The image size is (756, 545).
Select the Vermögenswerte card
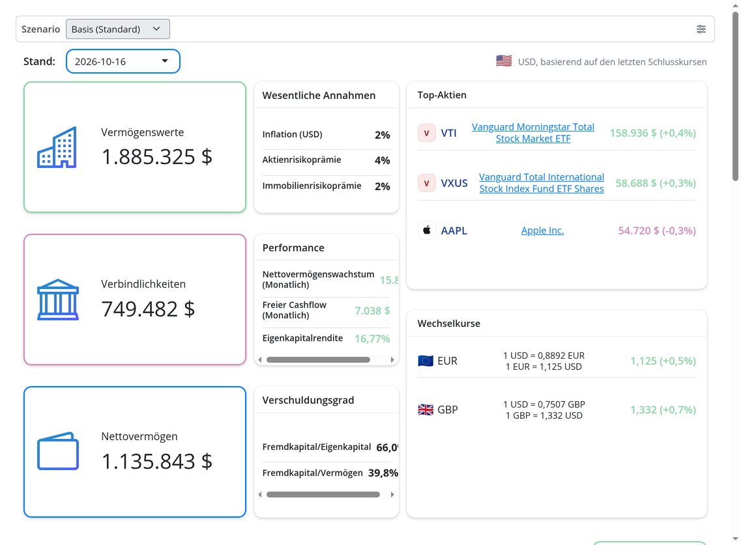135,147
